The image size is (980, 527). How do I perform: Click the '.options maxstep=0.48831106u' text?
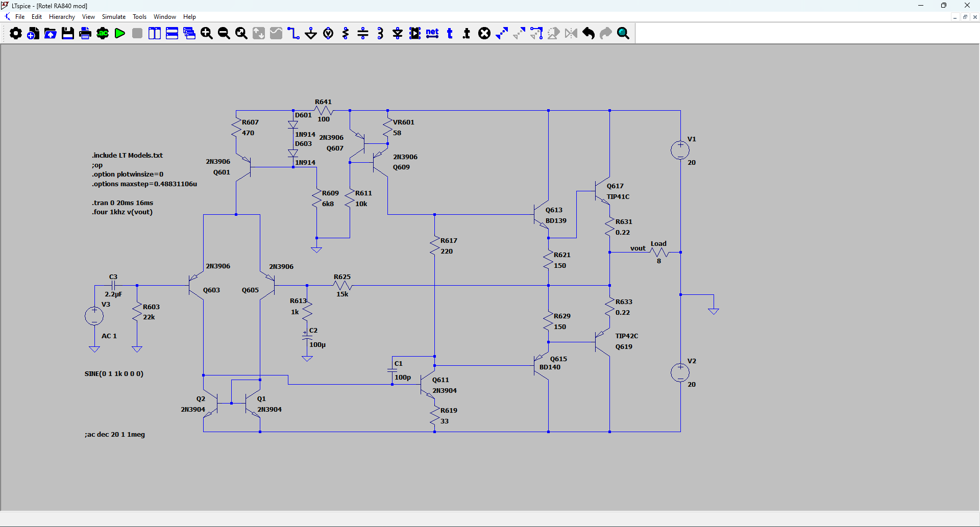(x=144, y=184)
